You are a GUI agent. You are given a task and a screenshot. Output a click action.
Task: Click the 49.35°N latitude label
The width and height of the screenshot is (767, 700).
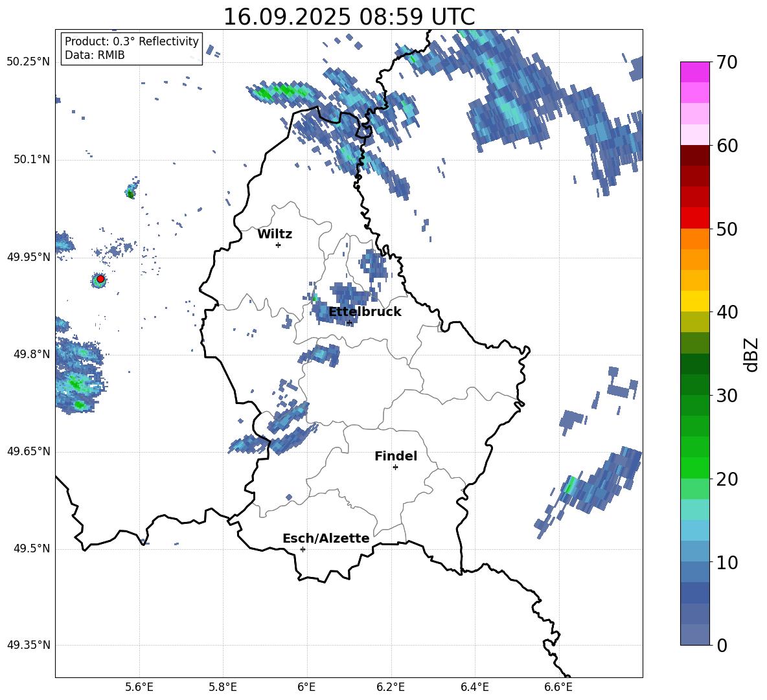[29, 645]
